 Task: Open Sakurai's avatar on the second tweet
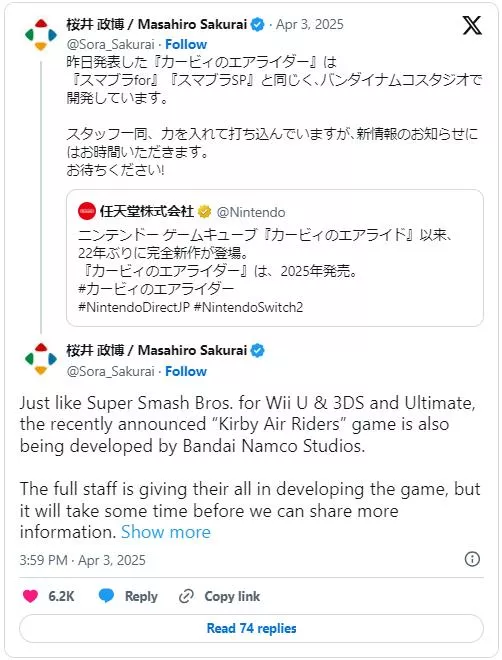tap(40, 359)
